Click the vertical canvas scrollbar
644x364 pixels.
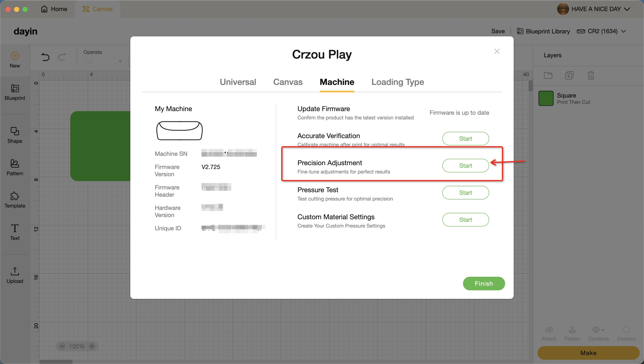[x=530, y=86]
